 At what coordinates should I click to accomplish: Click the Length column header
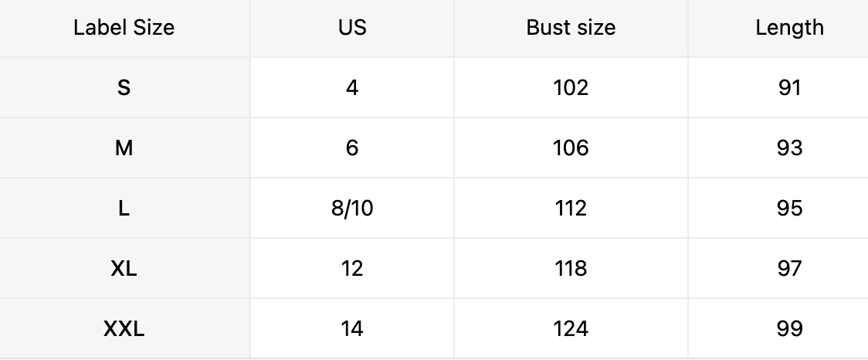789,28
